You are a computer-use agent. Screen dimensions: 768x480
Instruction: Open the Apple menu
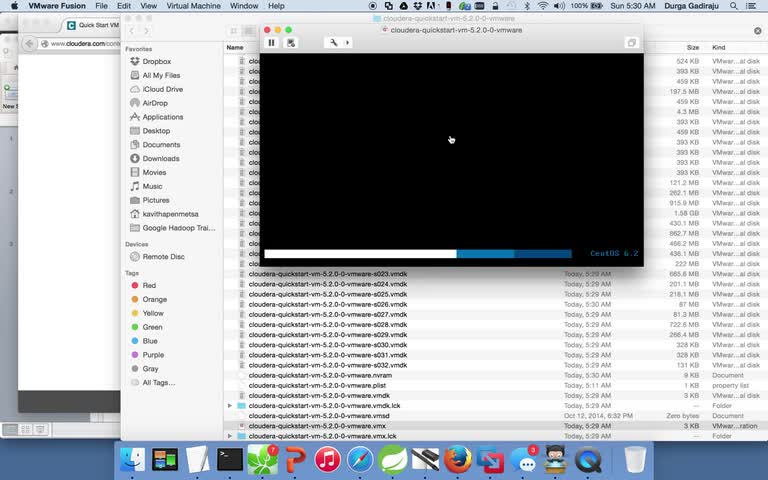14,6
